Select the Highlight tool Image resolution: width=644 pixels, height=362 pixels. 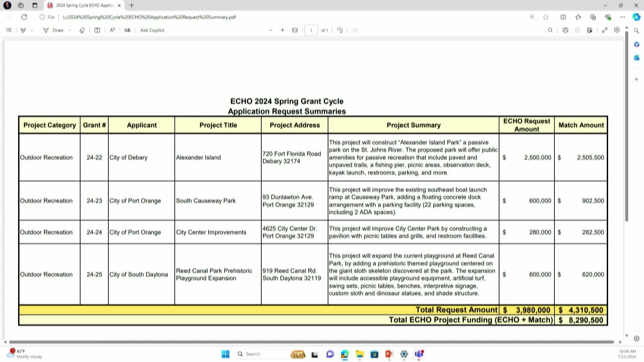(x=23, y=30)
